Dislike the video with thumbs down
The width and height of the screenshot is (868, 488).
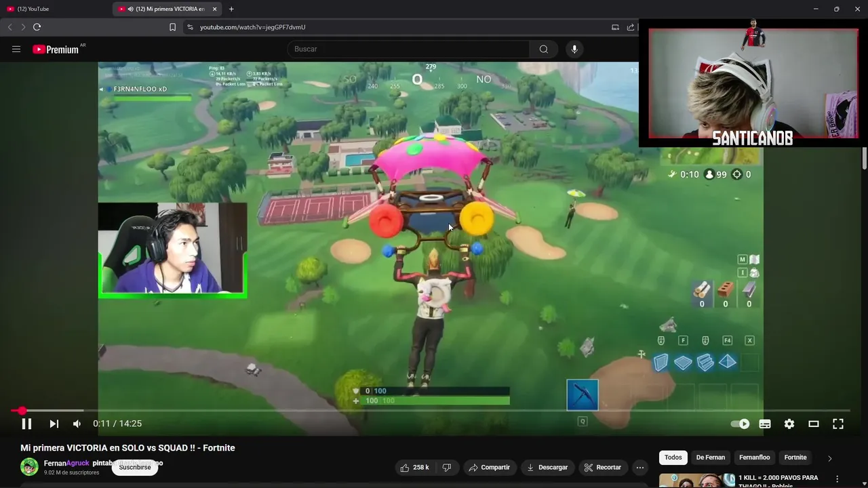(x=447, y=468)
